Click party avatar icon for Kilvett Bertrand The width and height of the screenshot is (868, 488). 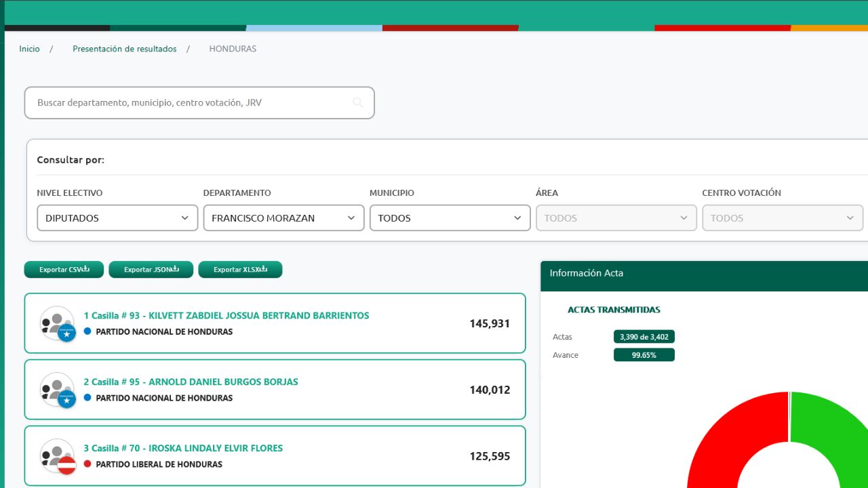[58, 324]
